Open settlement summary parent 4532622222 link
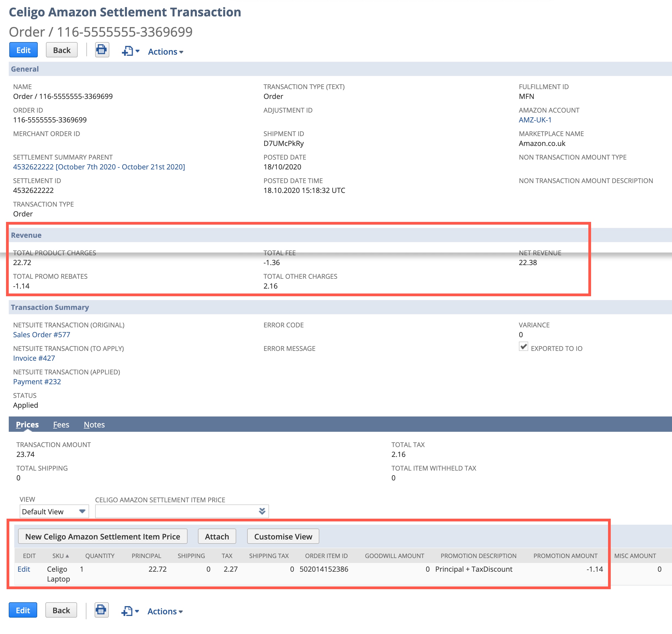This screenshot has height=634, width=672. 99,167
